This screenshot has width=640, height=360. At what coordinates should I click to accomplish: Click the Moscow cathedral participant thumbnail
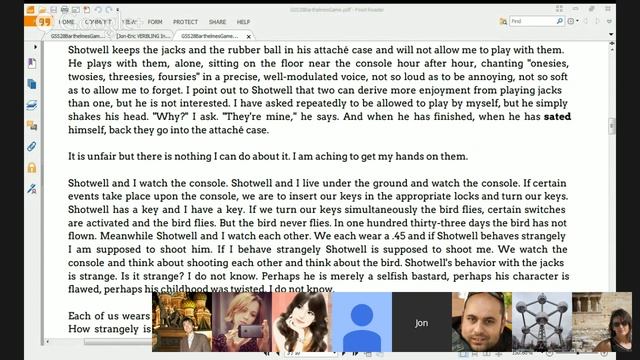(x=182, y=322)
